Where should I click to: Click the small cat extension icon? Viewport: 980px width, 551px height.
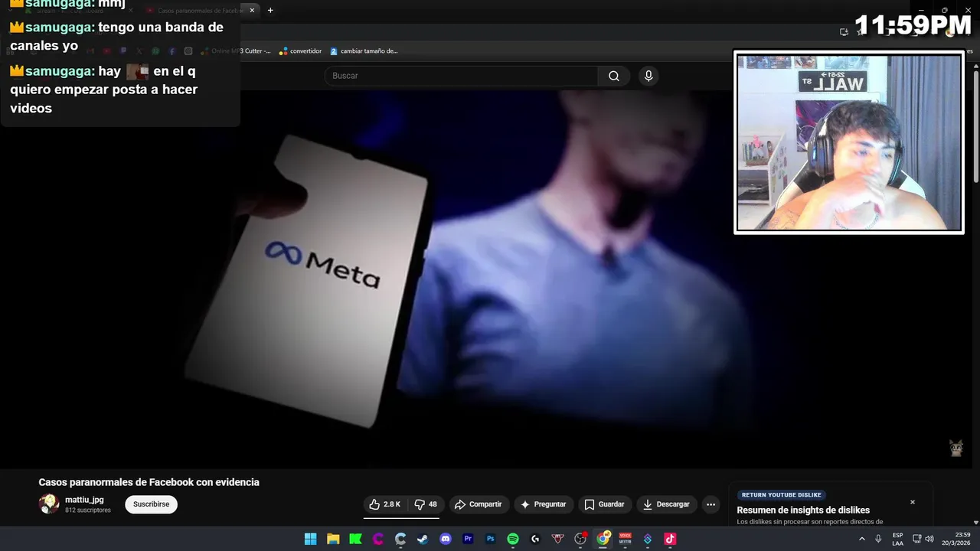pos(956,448)
